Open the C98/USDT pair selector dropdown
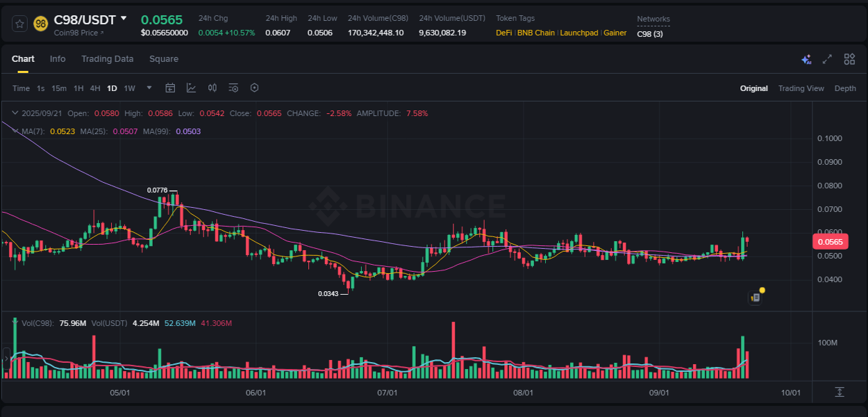 (124, 19)
